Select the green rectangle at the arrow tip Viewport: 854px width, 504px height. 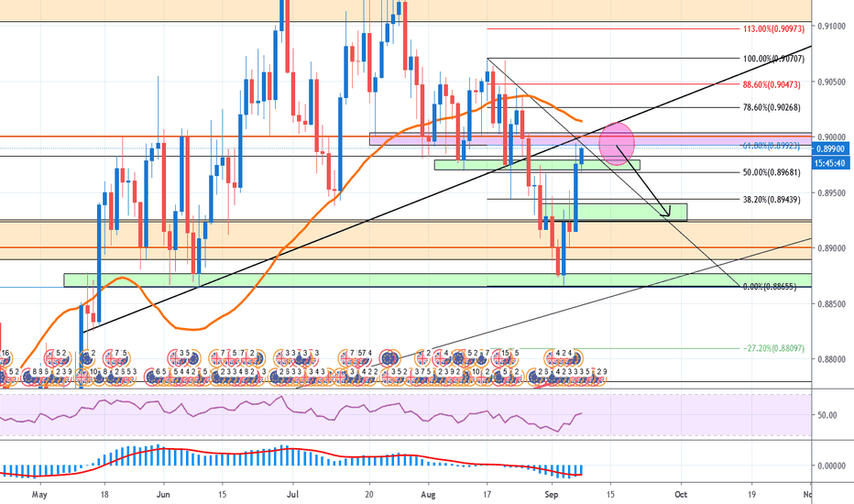[x=614, y=213]
